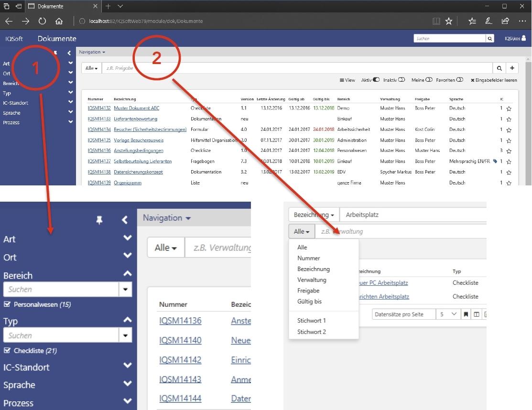This screenshot has width=532, height=410.
Task: Add page to favorites with star icon
Action: (x=448, y=21)
